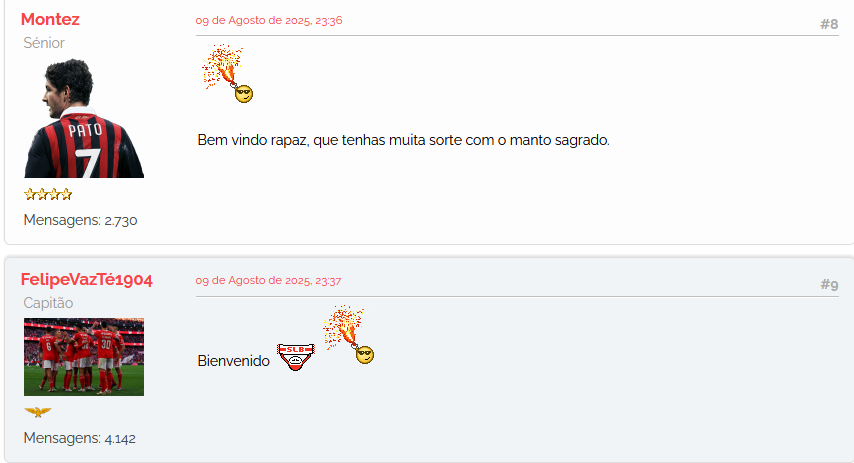This screenshot has width=854, height=463.
Task: Select the text 'Bem vindo rapaz' message
Action: point(404,140)
